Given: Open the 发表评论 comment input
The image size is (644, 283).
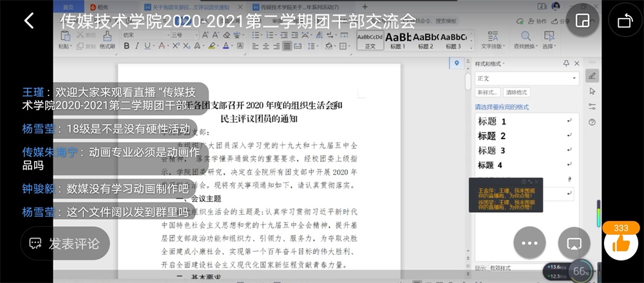Looking at the screenshot, I should (x=66, y=244).
